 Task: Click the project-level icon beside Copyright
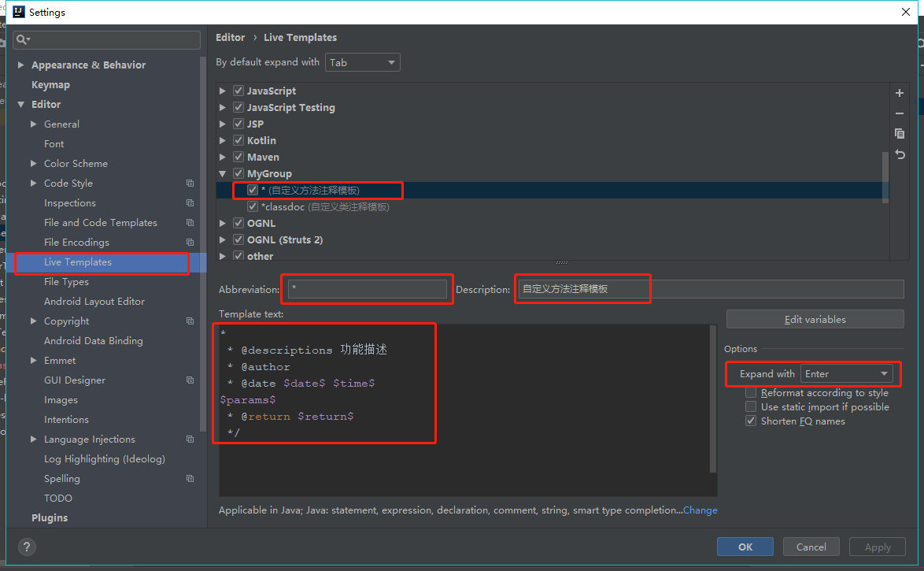[190, 321]
